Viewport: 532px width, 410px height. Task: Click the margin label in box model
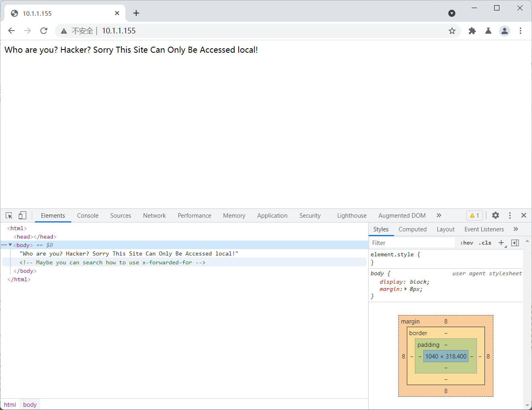pos(410,321)
